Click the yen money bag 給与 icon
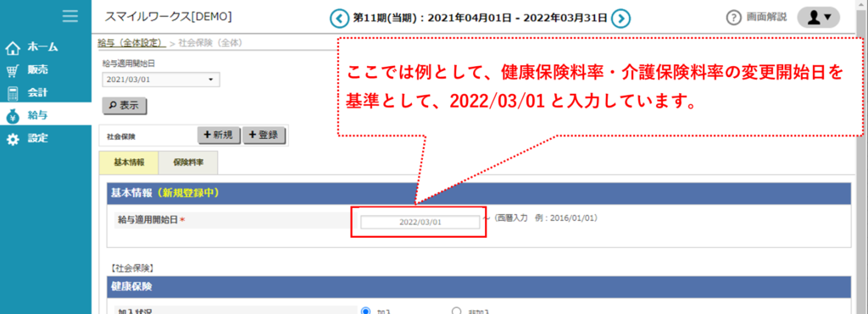Image resolution: width=868 pixels, height=314 pixels. click(x=12, y=116)
